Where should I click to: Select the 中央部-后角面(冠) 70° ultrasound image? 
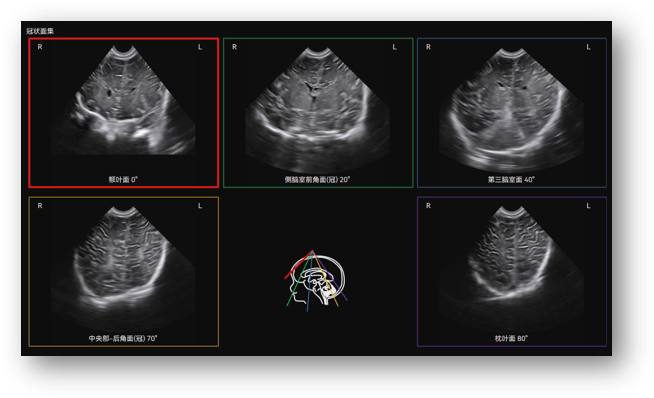[x=123, y=272]
